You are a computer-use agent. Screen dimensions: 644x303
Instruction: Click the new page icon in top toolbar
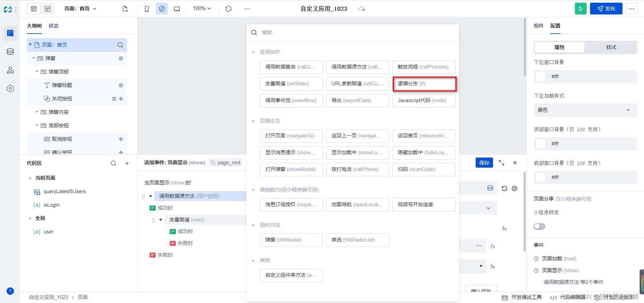click(x=125, y=9)
